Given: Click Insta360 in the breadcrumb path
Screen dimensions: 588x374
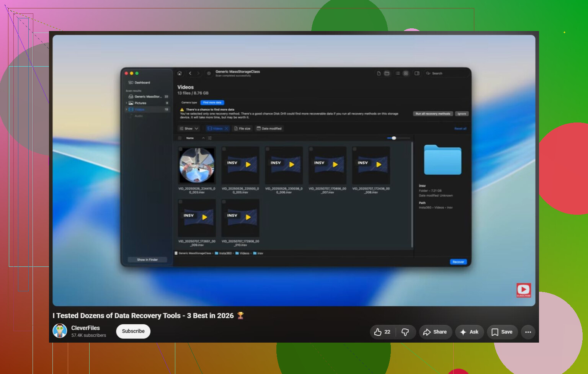Looking at the screenshot, I should pos(223,253).
